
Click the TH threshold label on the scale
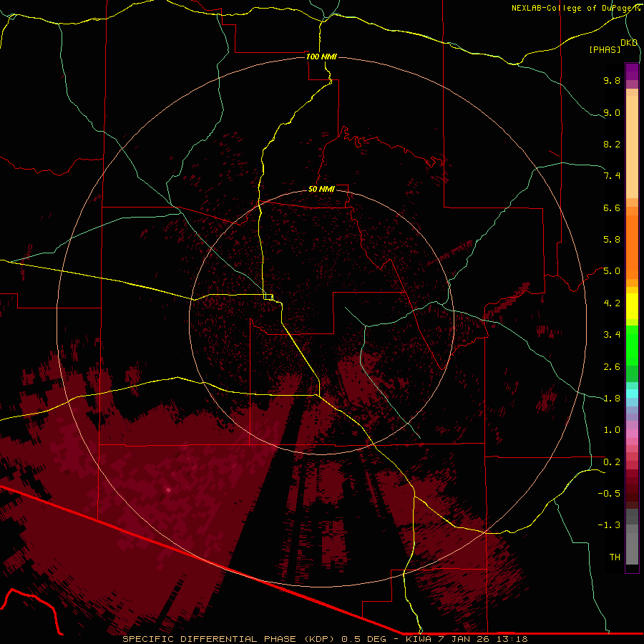coord(615,557)
